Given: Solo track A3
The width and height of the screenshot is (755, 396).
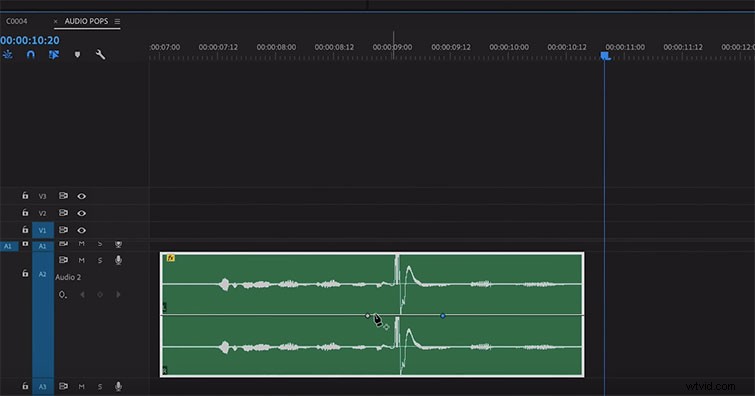Looking at the screenshot, I should (100, 386).
